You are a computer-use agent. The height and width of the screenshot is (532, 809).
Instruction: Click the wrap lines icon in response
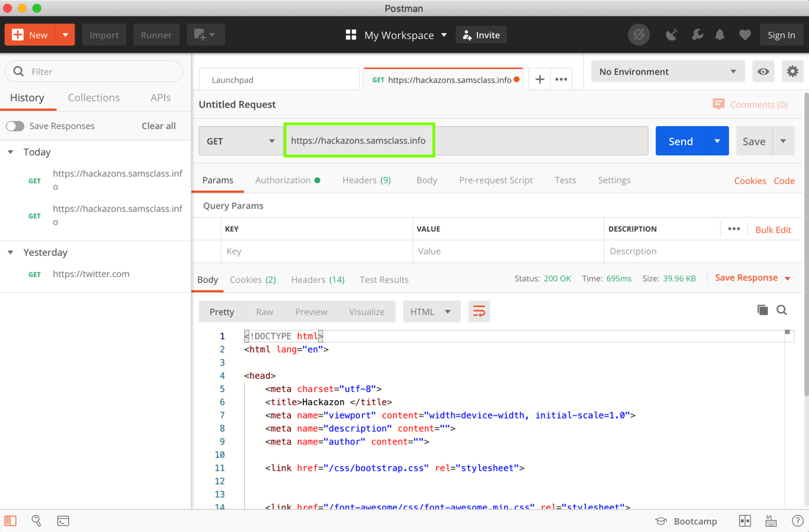click(x=479, y=311)
